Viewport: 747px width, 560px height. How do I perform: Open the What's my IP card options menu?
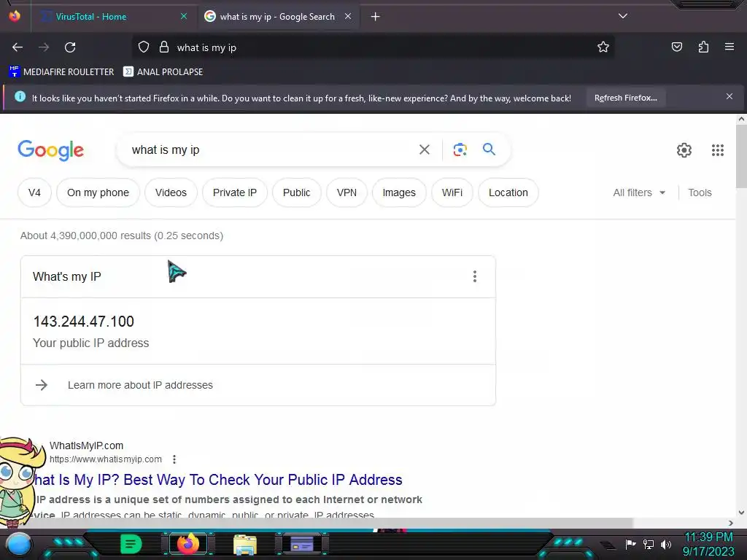pyautogui.click(x=474, y=276)
